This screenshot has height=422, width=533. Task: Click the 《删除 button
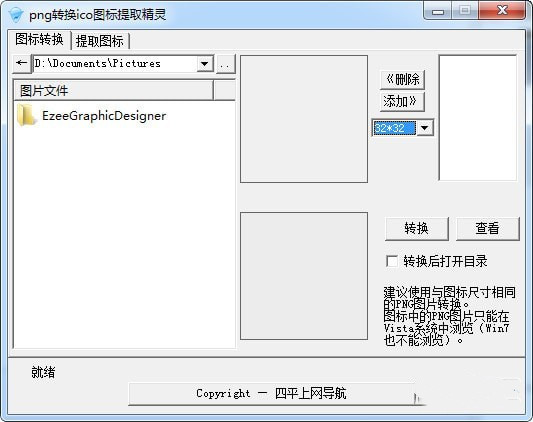402,80
